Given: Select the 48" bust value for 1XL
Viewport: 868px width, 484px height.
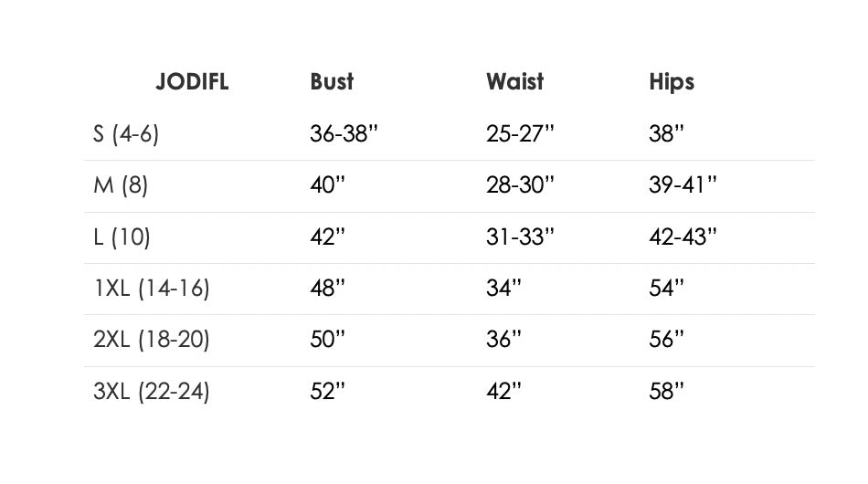Looking at the screenshot, I should [x=327, y=289].
